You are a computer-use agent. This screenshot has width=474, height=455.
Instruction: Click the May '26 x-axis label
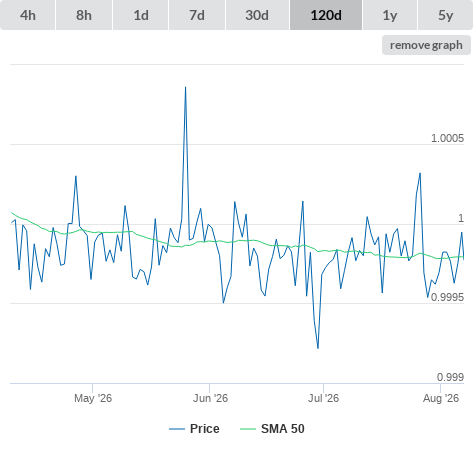[x=93, y=398]
